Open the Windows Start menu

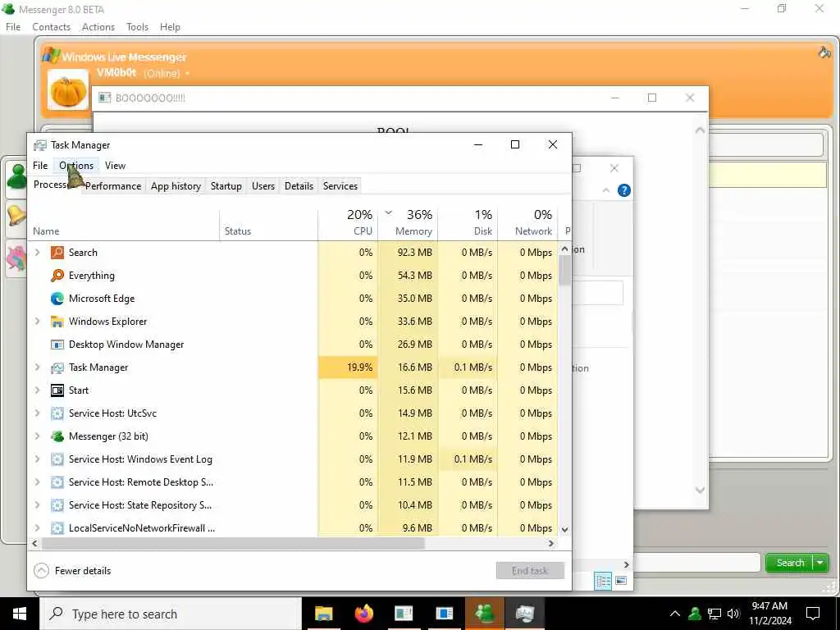[x=20, y=614]
